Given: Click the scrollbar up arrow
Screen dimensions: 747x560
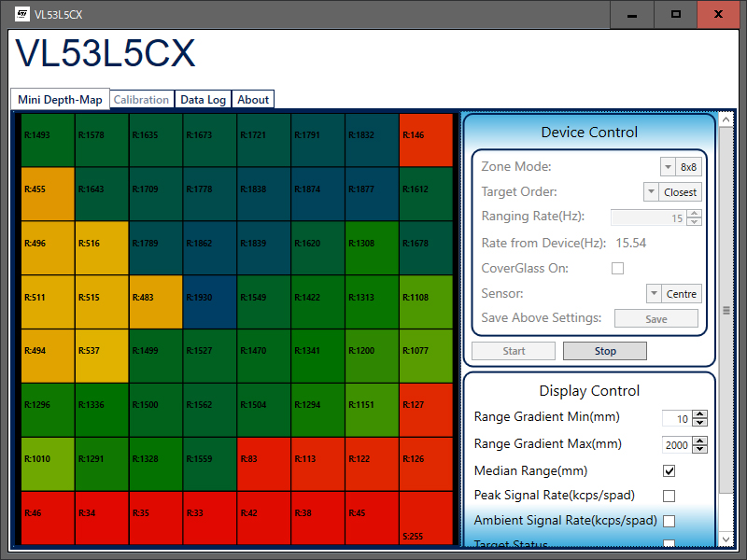Looking at the screenshot, I should pyautogui.click(x=726, y=119).
